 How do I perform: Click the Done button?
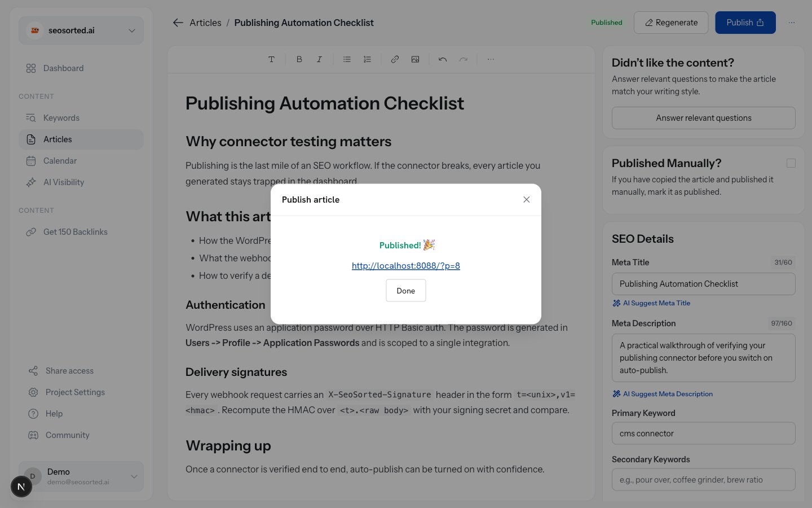(405, 291)
